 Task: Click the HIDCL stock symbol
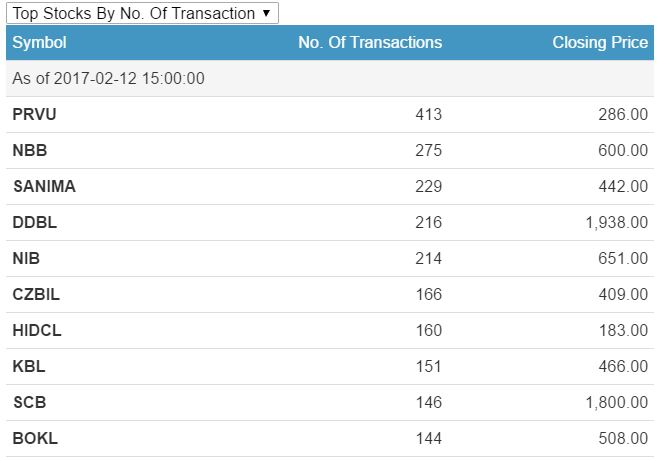pyautogui.click(x=37, y=330)
